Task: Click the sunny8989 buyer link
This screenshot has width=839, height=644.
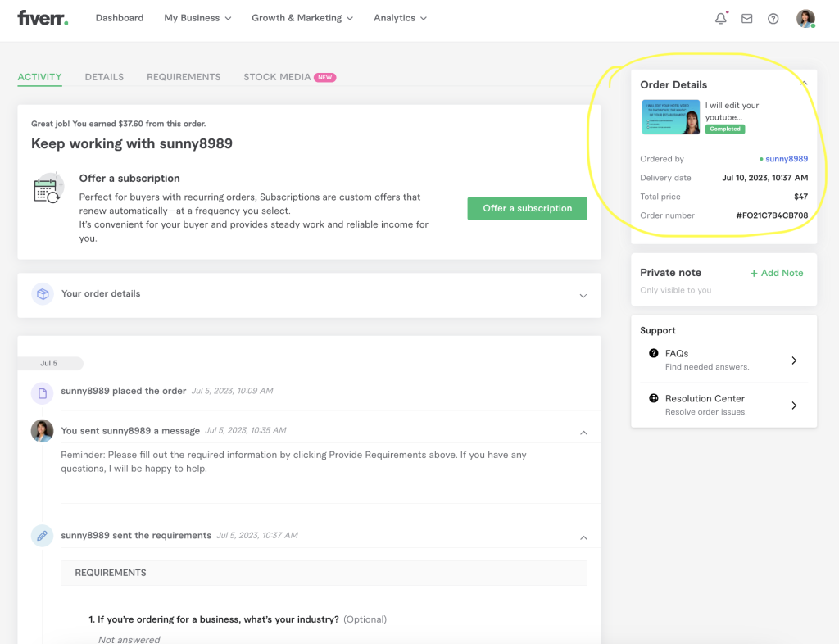Action: click(786, 159)
